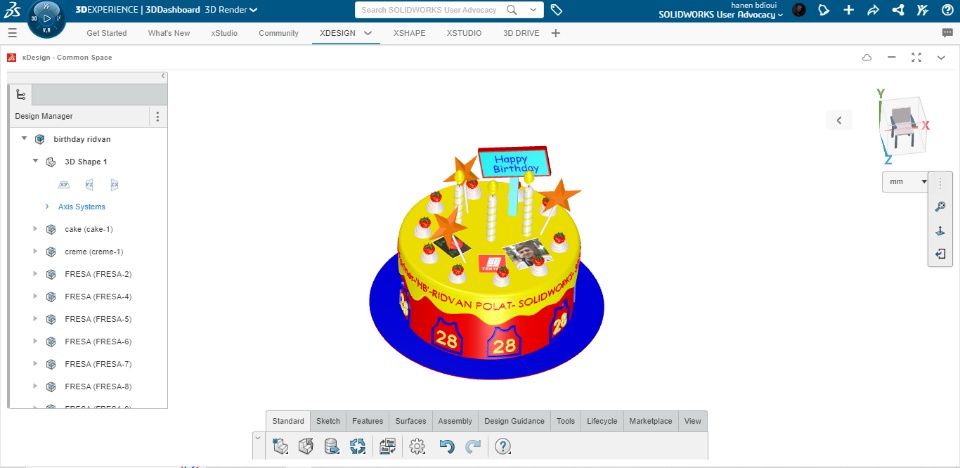960x468 pixels.
Task: Open Help in the top header
Action: pos(947,10)
